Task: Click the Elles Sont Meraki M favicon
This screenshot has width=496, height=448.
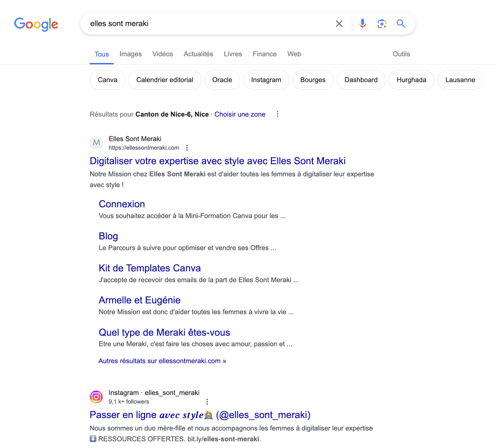Action: pos(96,143)
